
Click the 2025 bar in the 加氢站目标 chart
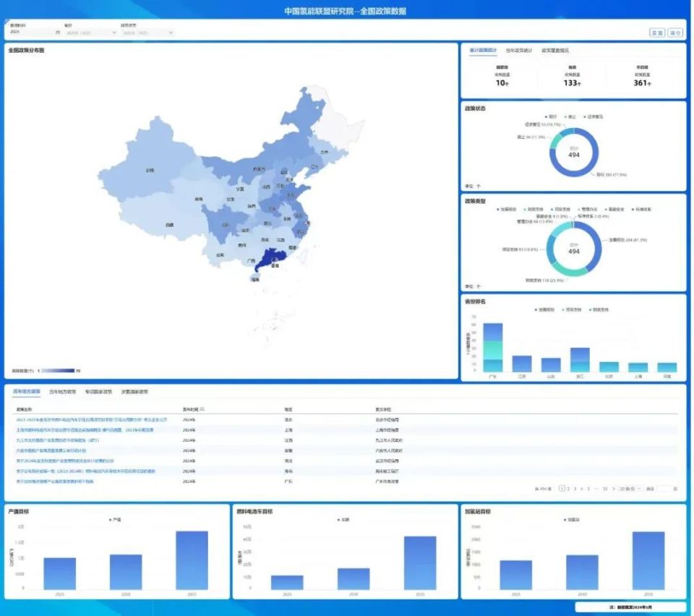[x=515, y=575]
